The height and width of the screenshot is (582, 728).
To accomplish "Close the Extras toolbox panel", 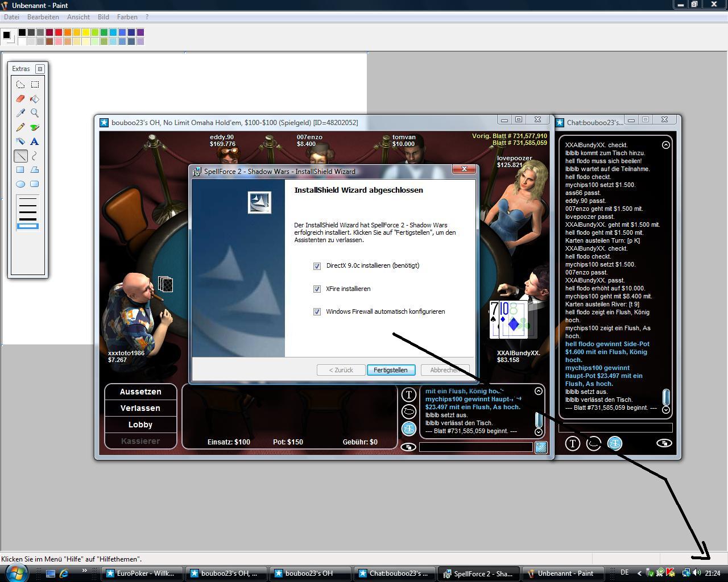I will [40, 69].
